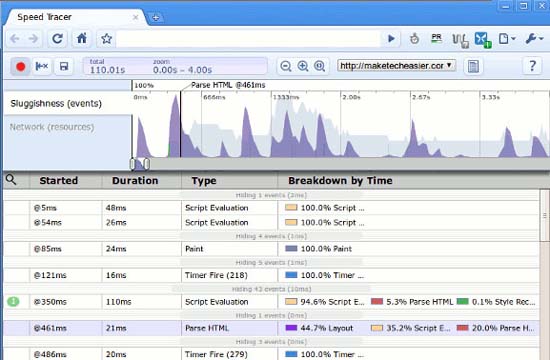Viewport: 550px width, 360px height.
Task: Open the search magnifier in the events table
Action: pyautogui.click(x=11, y=180)
